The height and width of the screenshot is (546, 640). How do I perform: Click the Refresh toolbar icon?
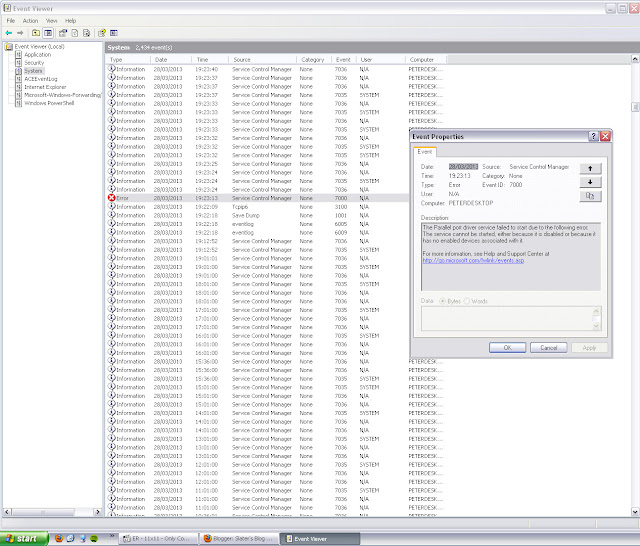75,33
